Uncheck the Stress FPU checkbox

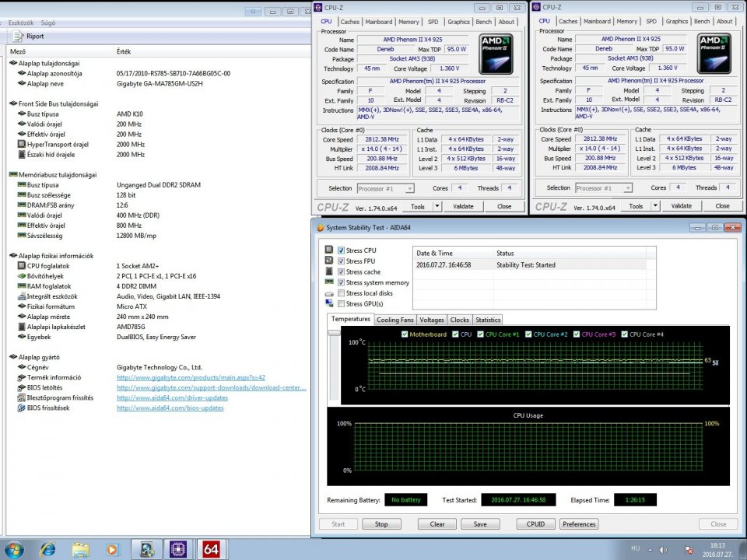(341, 261)
